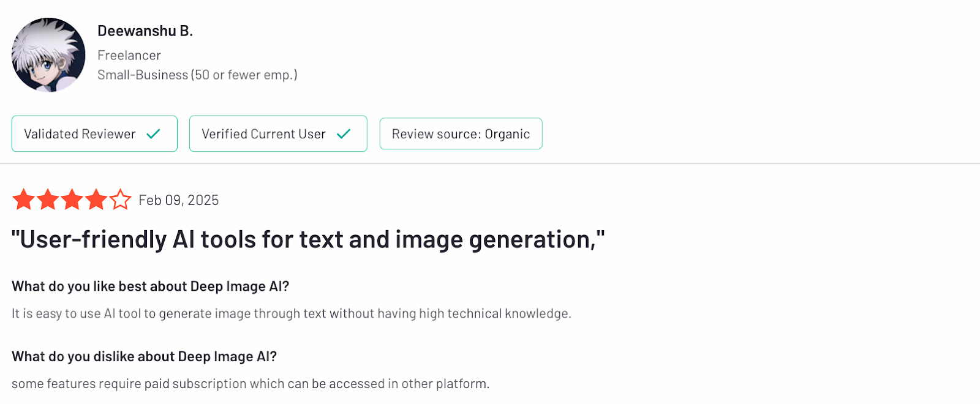This screenshot has height=404, width=980.
Task: Select the Verified Current User badge
Action: pos(278,133)
